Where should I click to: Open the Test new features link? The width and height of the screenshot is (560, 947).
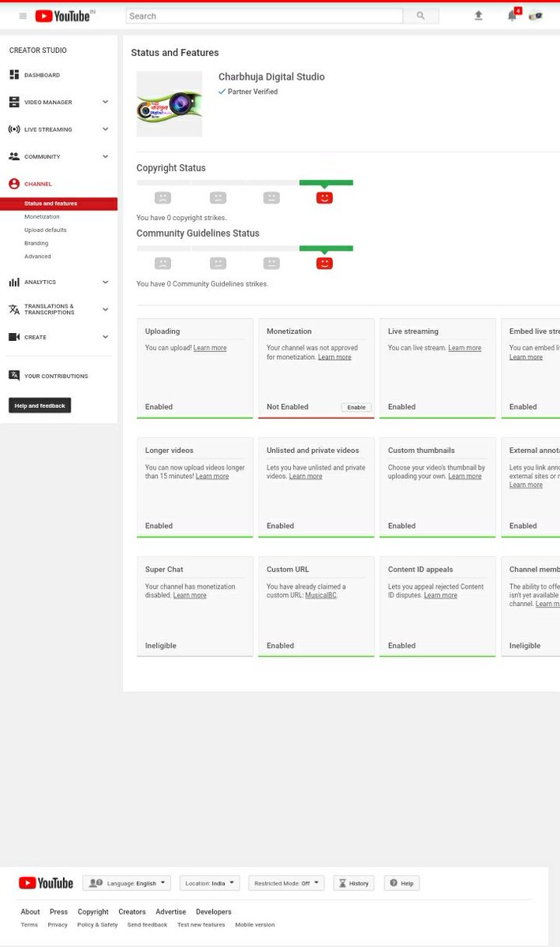pos(201,925)
